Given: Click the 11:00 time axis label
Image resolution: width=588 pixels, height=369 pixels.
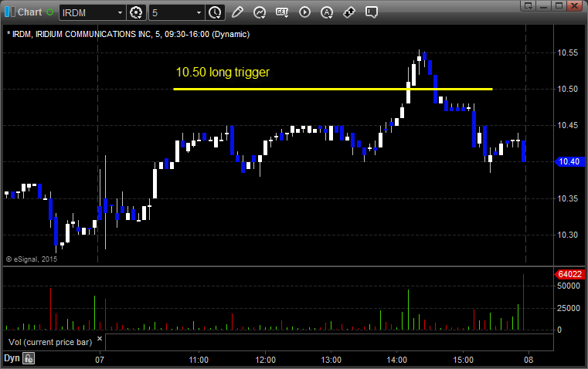Looking at the screenshot, I should [x=199, y=360].
